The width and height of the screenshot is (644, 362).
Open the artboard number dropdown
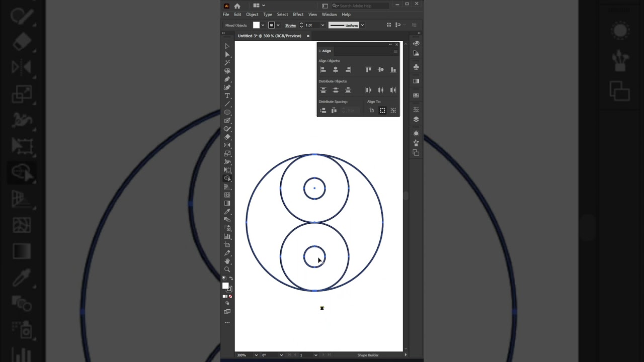[x=315, y=355]
